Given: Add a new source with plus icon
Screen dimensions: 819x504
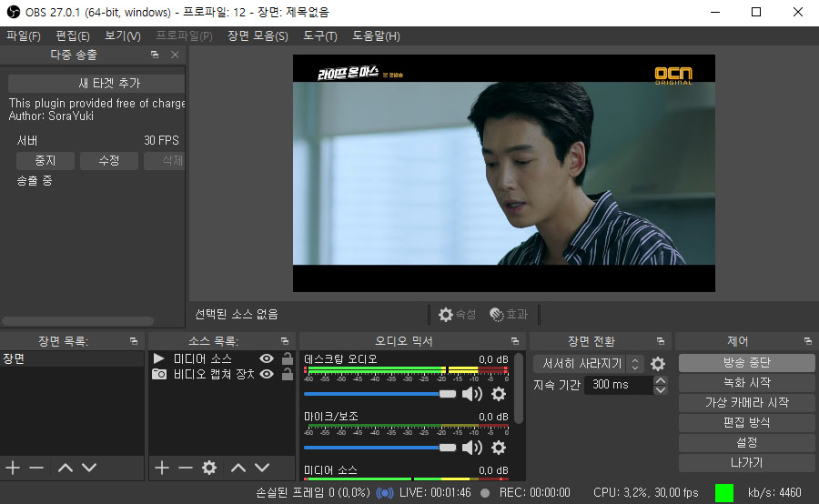Looking at the screenshot, I should [x=162, y=468].
